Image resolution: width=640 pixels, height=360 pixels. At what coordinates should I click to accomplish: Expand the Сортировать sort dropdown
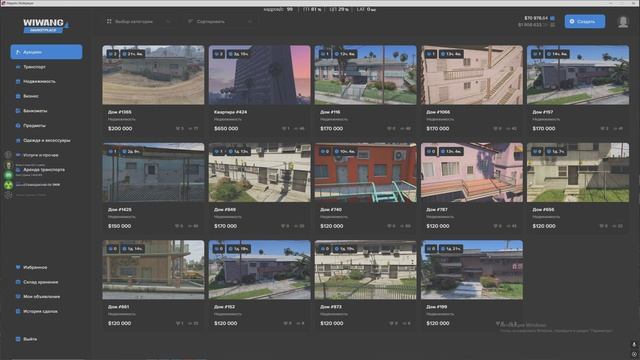pos(220,22)
